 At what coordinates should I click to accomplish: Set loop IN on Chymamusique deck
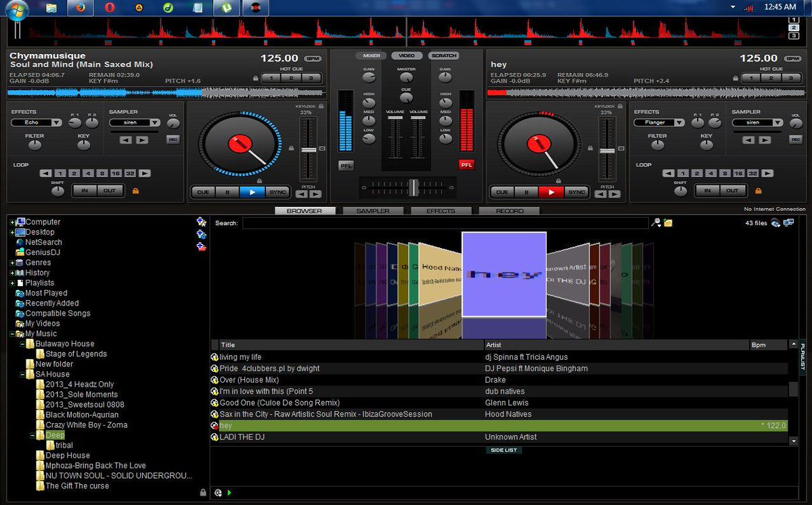click(x=85, y=191)
